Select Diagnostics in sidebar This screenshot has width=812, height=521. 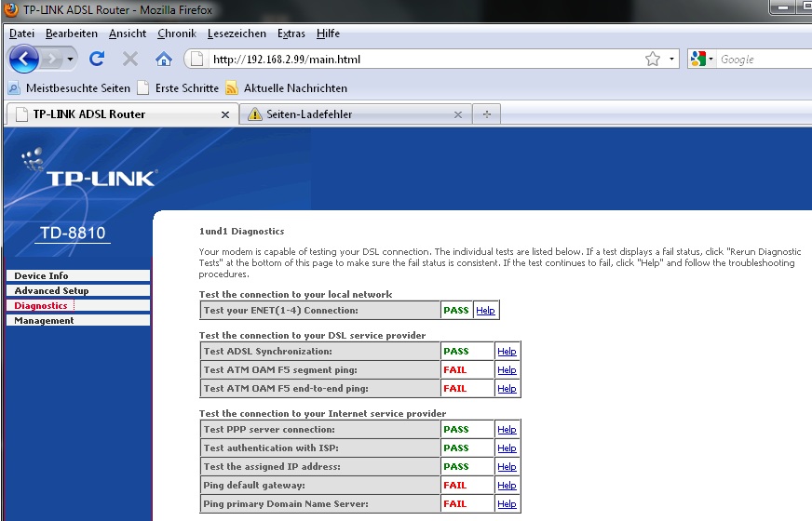(78, 306)
